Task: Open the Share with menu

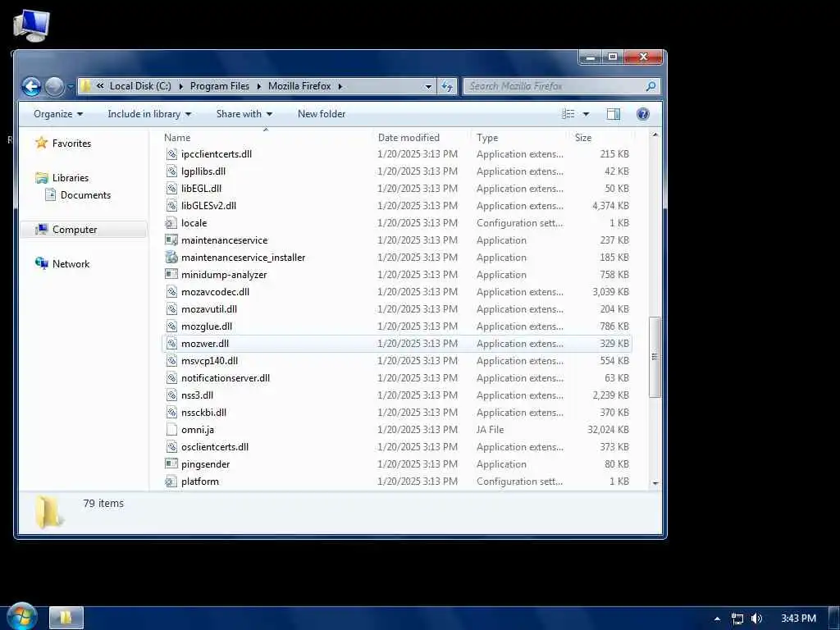Action: 244,113
